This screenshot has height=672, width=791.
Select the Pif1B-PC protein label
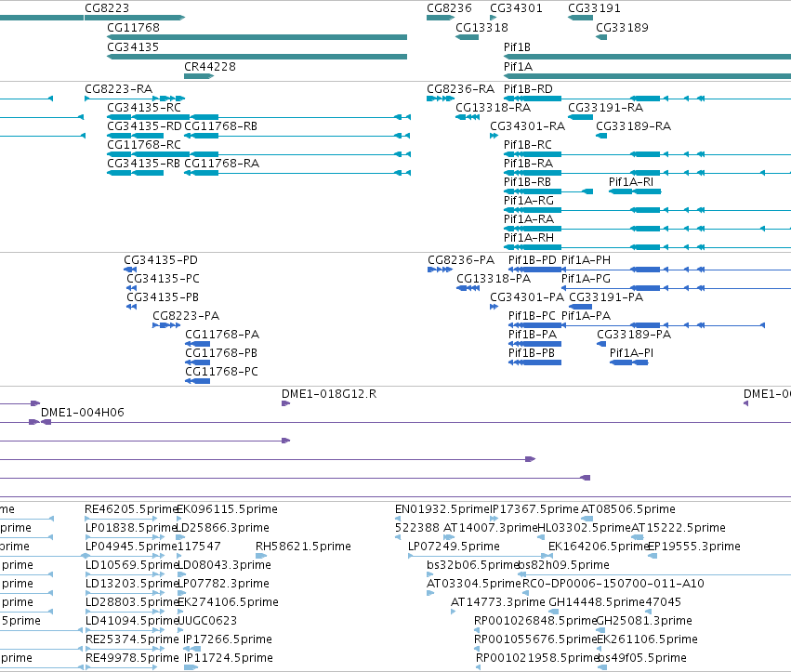coord(532,316)
